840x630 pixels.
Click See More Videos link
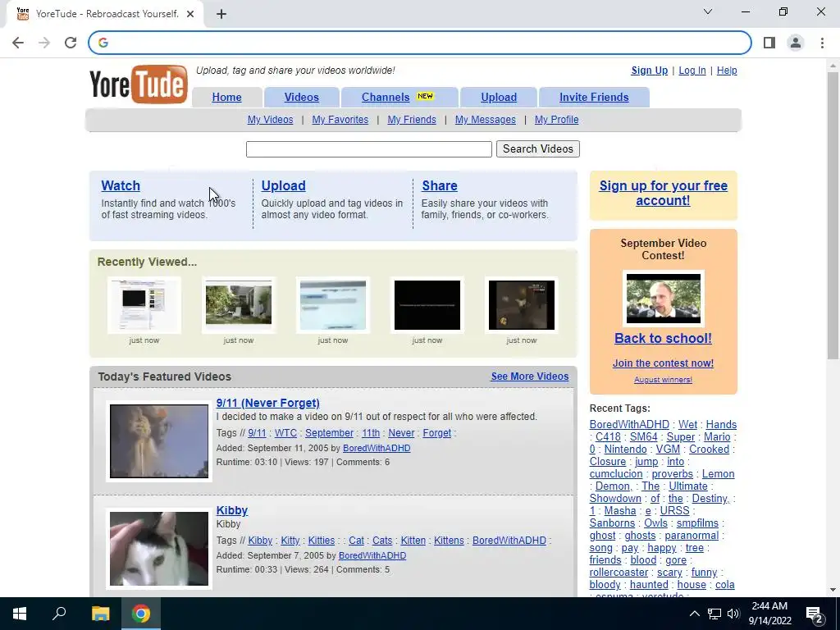(x=530, y=376)
